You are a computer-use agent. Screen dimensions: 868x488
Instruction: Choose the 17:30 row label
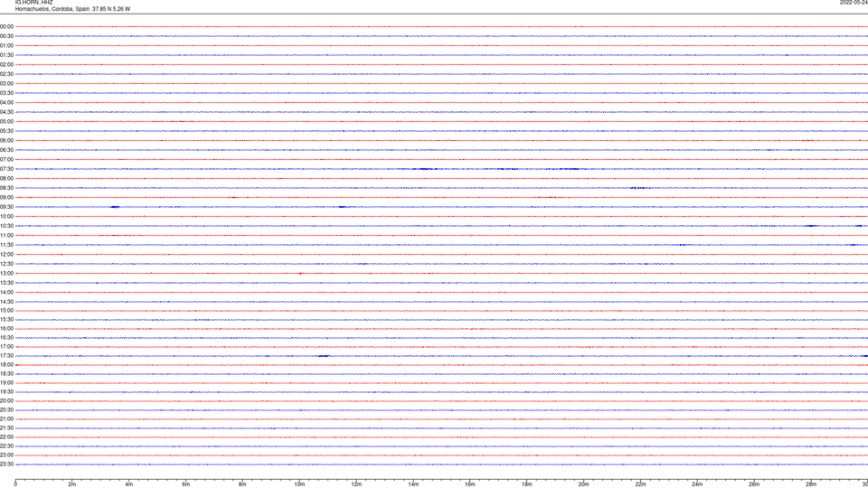pyautogui.click(x=6, y=356)
